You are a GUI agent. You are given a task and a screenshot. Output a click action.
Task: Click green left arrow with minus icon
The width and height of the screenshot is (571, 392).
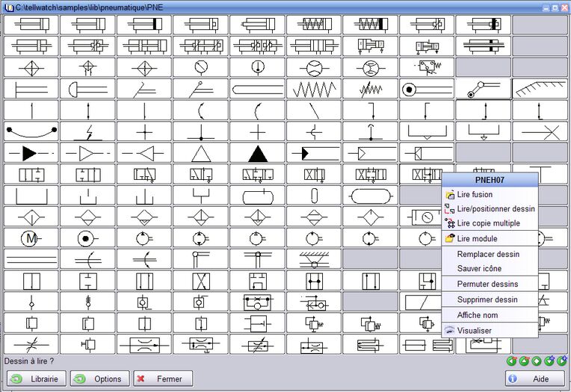[512, 361]
